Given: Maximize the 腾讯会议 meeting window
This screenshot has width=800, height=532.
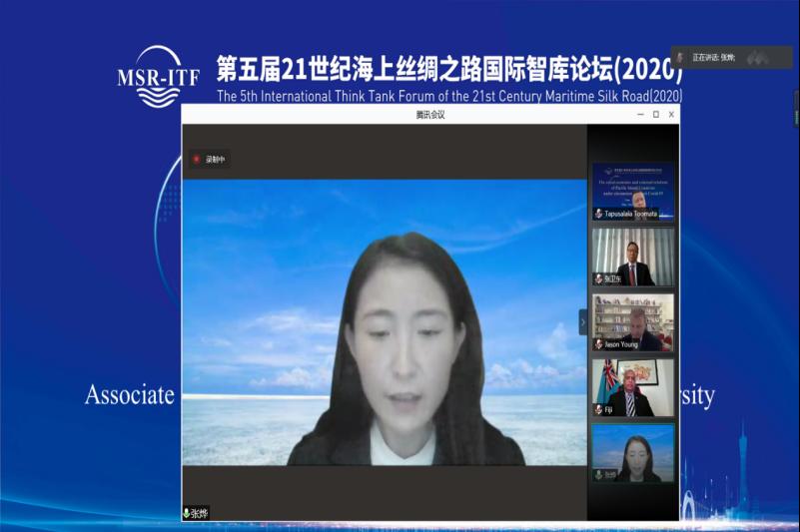Looking at the screenshot, I should coord(655,115).
